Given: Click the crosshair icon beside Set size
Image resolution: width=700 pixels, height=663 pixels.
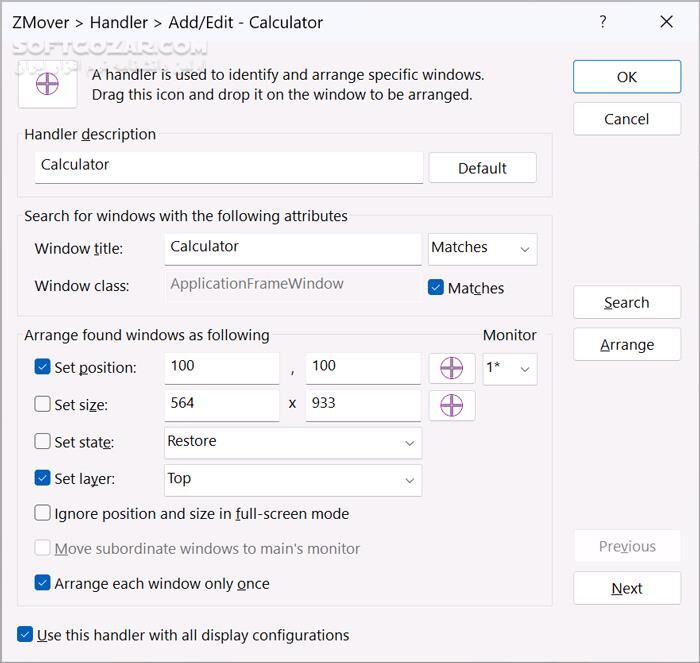Looking at the screenshot, I should tap(452, 405).
